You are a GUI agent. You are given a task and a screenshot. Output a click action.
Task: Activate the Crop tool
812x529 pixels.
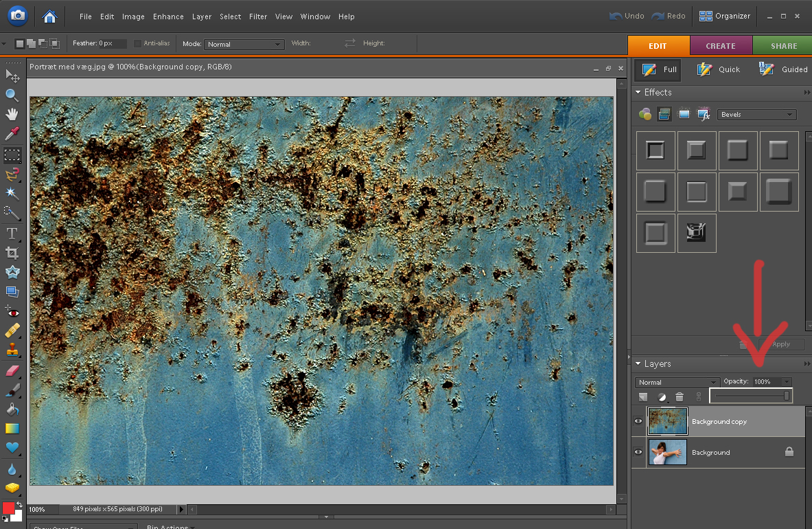[12, 253]
